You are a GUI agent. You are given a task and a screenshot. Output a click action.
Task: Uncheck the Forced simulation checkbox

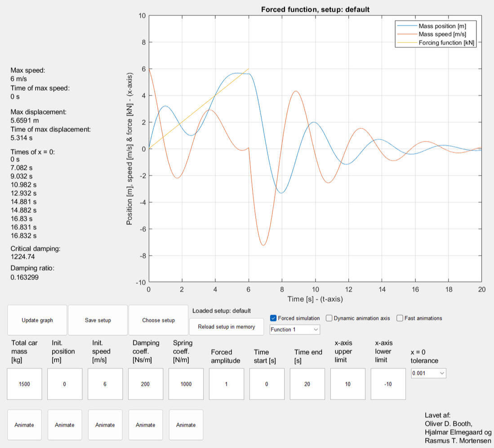click(x=273, y=318)
